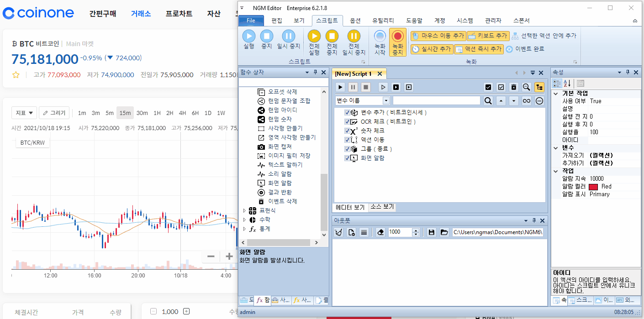Toggle 키보드 추가 recording option

(488, 36)
